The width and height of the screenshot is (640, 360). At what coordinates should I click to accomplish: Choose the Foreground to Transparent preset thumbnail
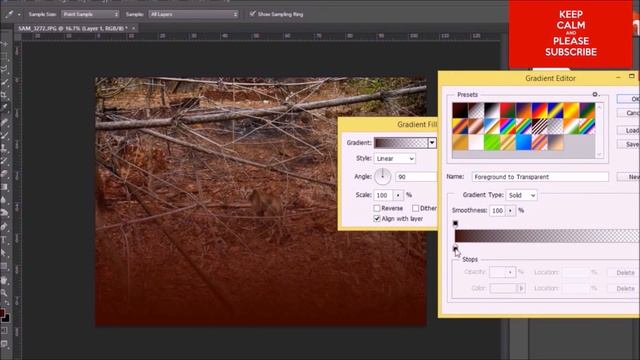[x=476, y=111]
